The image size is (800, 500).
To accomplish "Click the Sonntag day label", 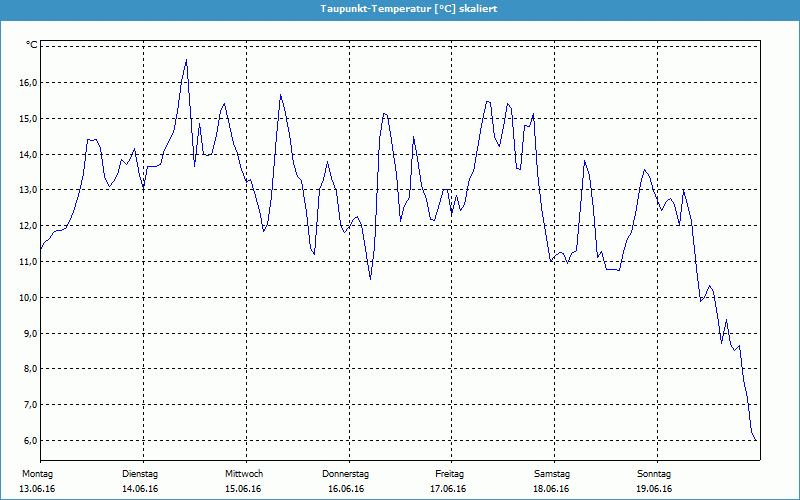I will 654,473.
